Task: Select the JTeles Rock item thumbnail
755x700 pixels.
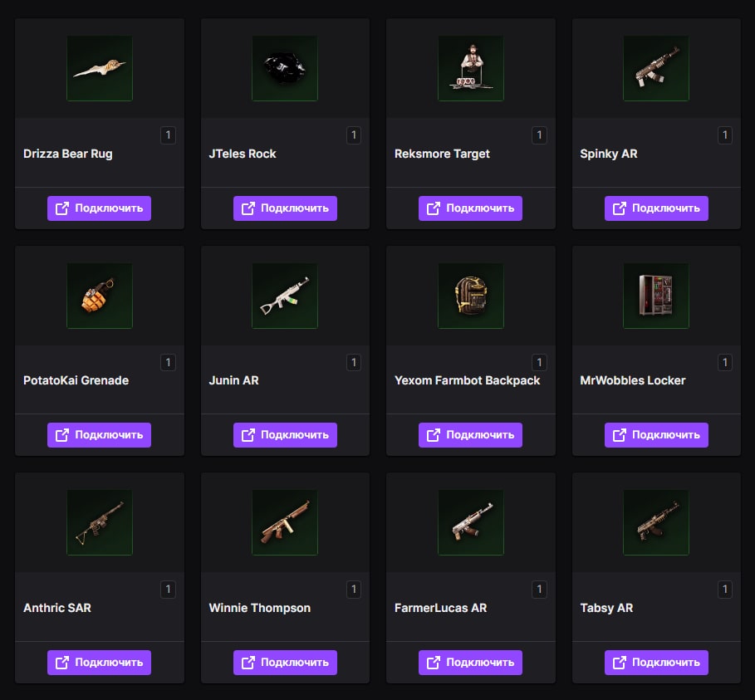Action: (285, 68)
